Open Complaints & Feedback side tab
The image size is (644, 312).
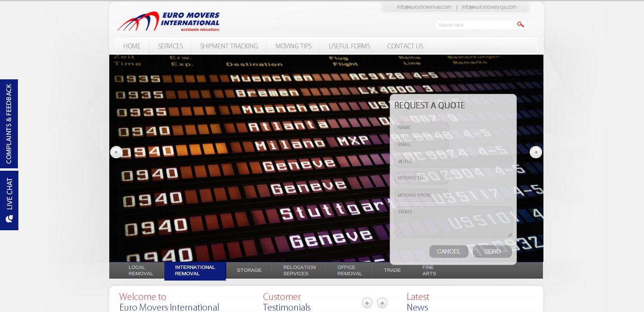coord(9,124)
